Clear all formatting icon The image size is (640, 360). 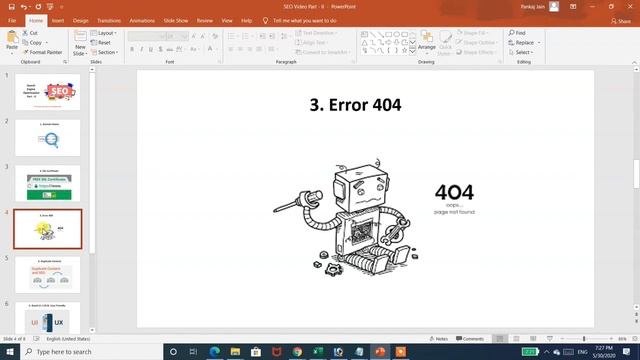pos(215,37)
